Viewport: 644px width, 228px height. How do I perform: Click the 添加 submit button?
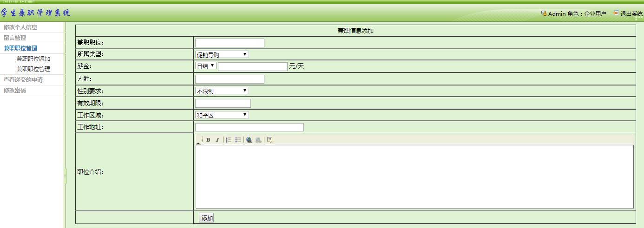tap(206, 218)
